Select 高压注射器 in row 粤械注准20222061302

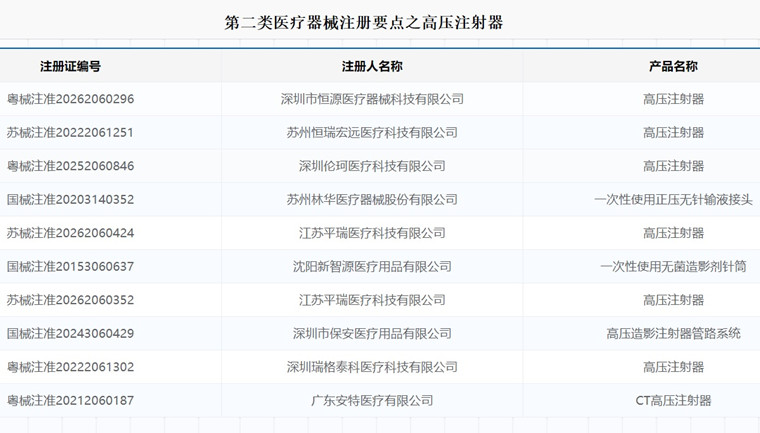tap(673, 367)
